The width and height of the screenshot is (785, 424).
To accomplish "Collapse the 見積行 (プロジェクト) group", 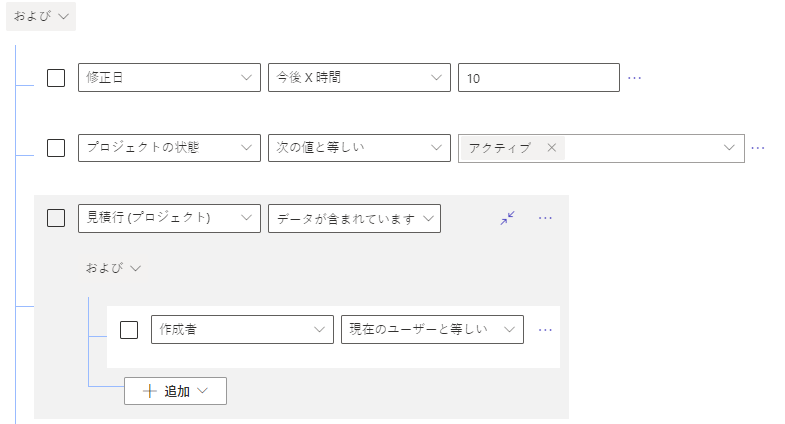I will (x=508, y=218).
